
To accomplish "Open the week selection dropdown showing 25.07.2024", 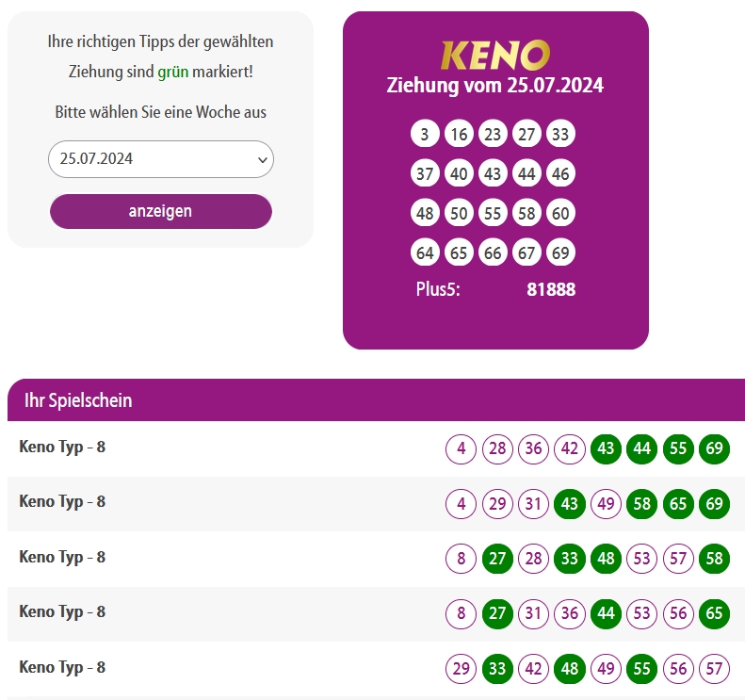I will pos(161,159).
